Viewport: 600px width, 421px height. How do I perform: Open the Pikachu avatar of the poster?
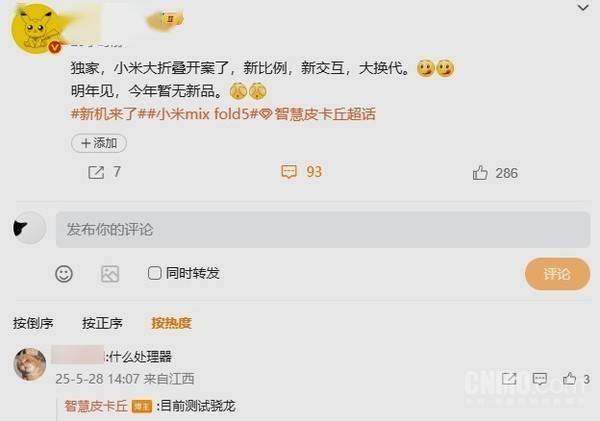35,29
